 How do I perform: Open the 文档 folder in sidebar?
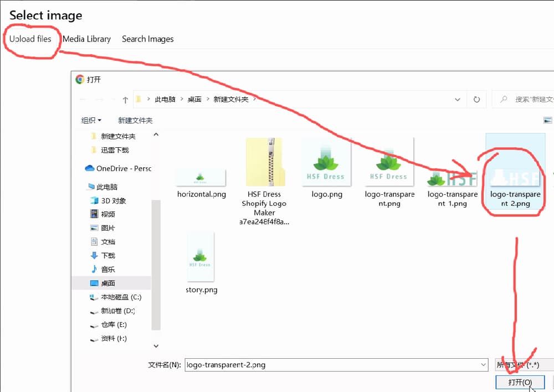pos(103,242)
